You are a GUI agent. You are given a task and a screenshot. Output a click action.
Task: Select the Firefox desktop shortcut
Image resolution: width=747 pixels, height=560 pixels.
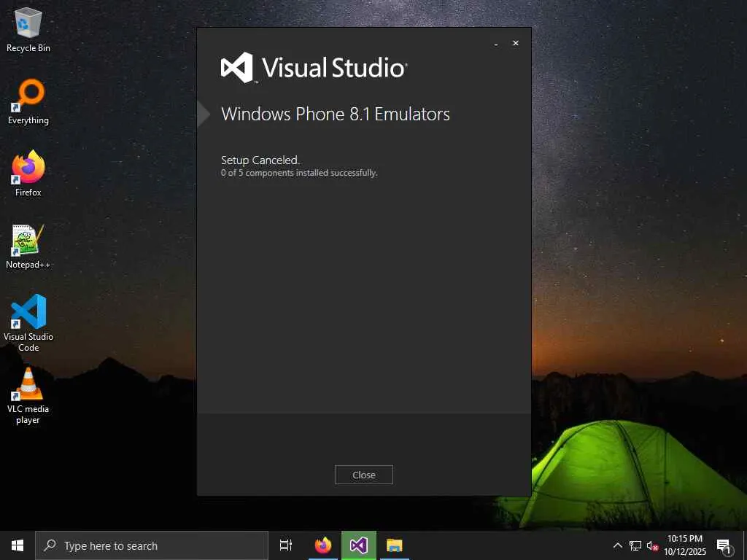click(28, 174)
